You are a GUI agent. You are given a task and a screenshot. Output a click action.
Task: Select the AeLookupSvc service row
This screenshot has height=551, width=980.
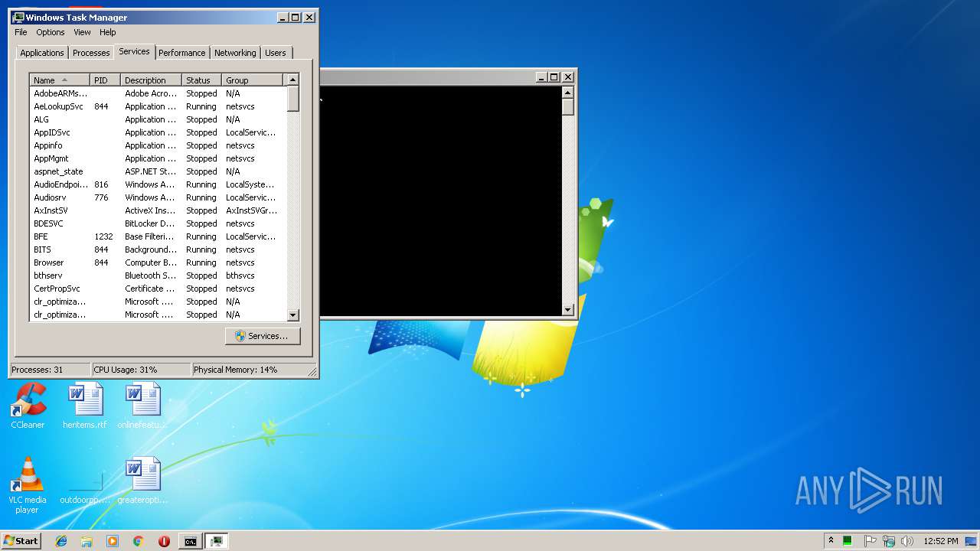[x=157, y=106]
